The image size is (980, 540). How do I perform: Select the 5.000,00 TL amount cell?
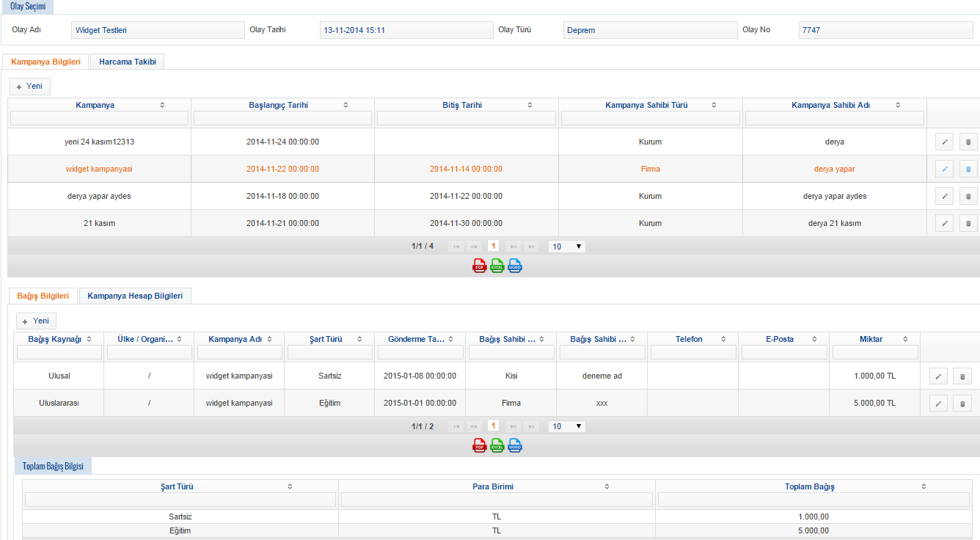(x=875, y=404)
